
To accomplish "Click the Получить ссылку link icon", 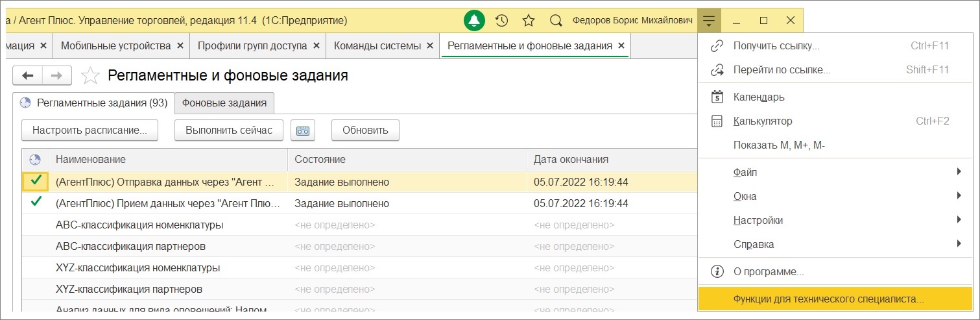I will [x=717, y=46].
